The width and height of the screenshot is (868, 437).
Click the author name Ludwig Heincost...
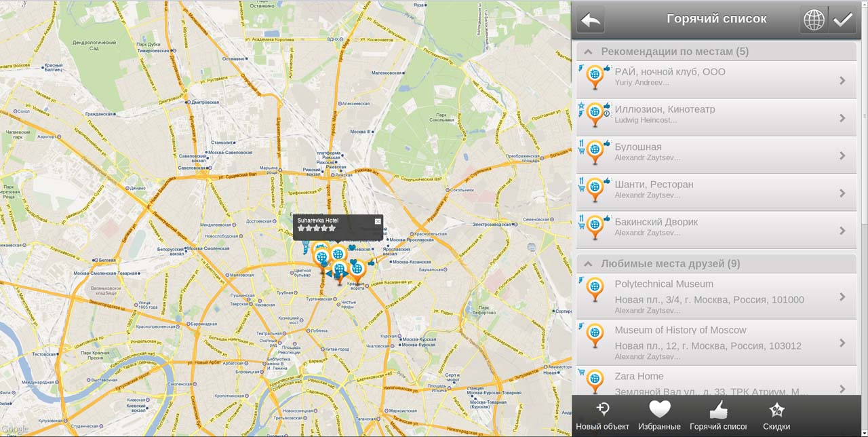coord(646,120)
